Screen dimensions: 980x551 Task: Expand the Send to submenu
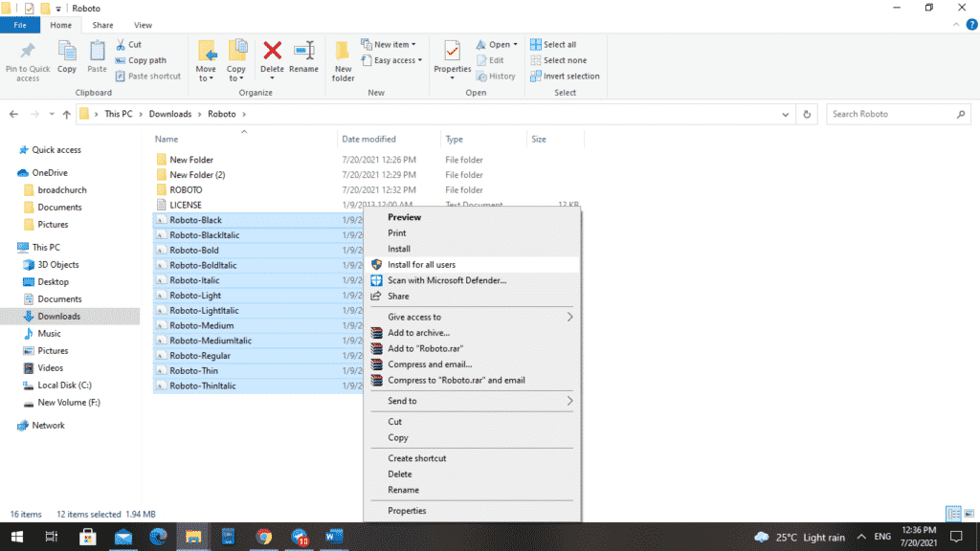click(472, 401)
